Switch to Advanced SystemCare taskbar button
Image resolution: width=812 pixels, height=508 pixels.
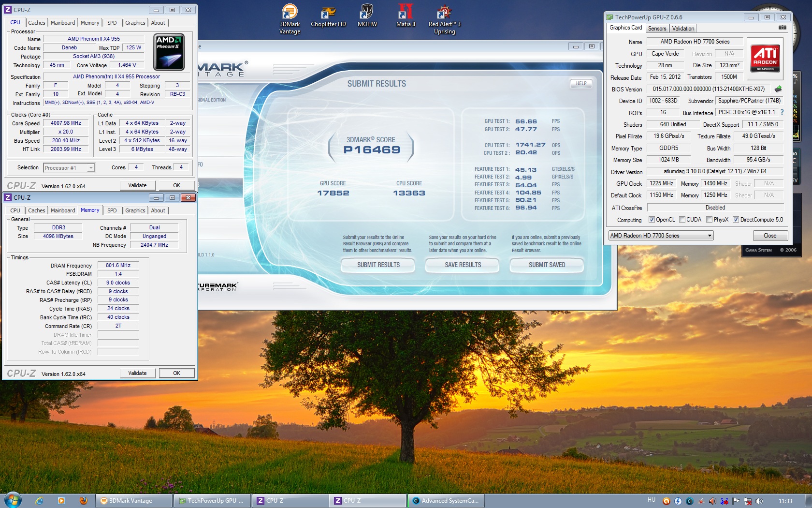point(447,501)
